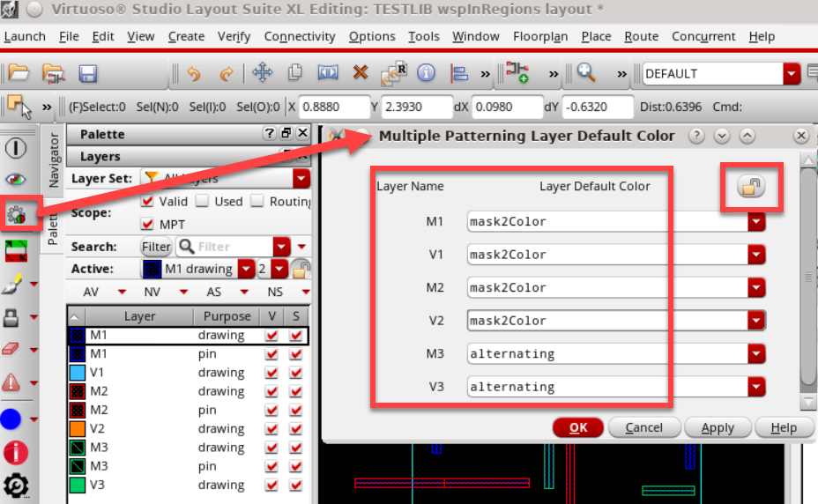The width and height of the screenshot is (818, 504).
Task: Open M1 default color dropdown
Action: pyautogui.click(x=756, y=222)
